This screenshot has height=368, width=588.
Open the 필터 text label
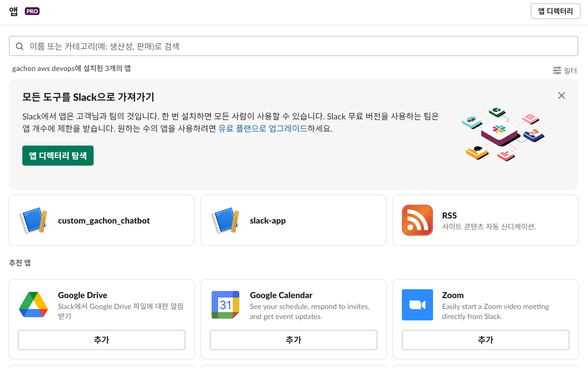point(570,70)
